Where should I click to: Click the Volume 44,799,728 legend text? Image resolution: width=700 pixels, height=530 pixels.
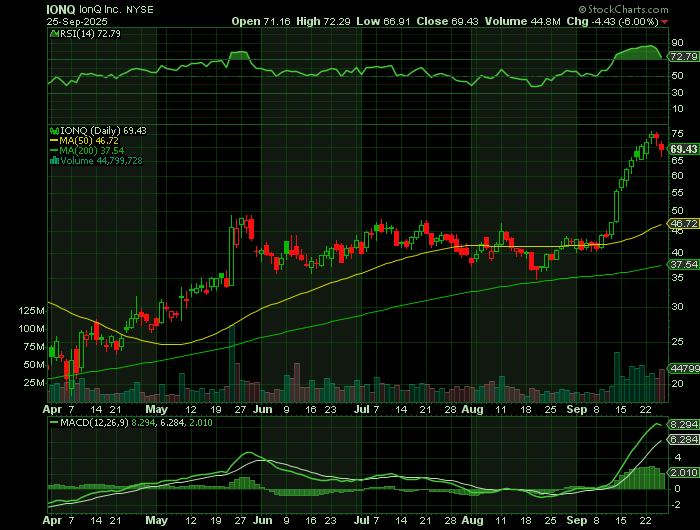pos(101,161)
